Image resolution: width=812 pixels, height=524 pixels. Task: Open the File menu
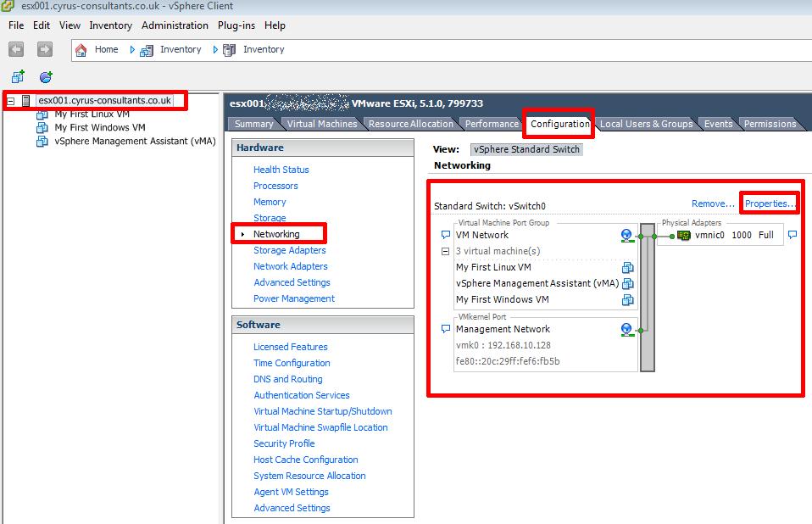pyautogui.click(x=16, y=25)
